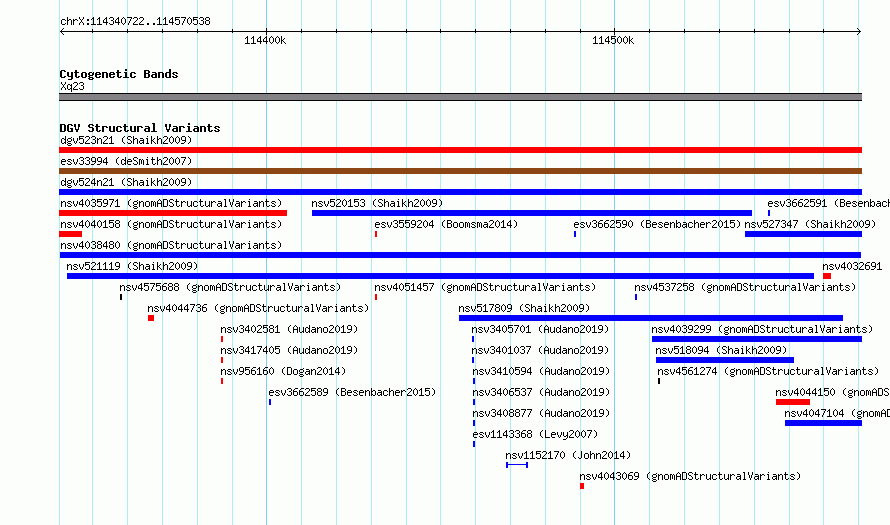
Task: Open nsv1152170 (John2014) label
Action: (x=568, y=455)
